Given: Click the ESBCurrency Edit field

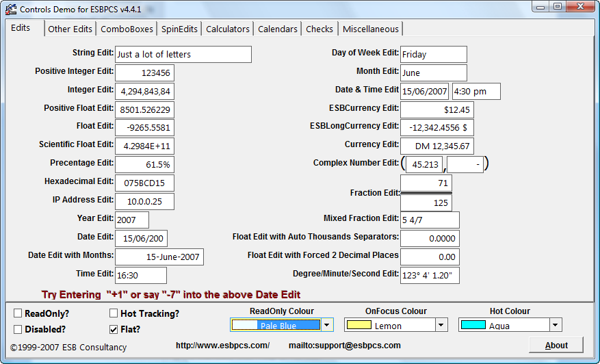Looking at the screenshot, I should [x=437, y=109].
